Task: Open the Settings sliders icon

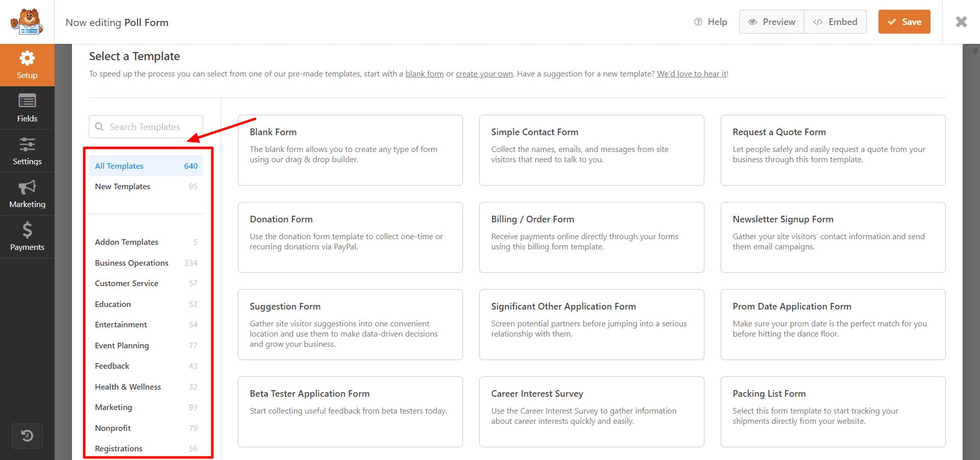Action: (27, 145)
